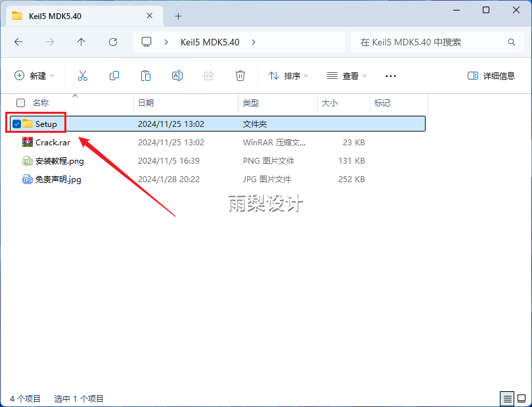This screenshot has height=407, width=532.
Task: Click the 免责声明.jpg file icon
Action: click(28, 179)
